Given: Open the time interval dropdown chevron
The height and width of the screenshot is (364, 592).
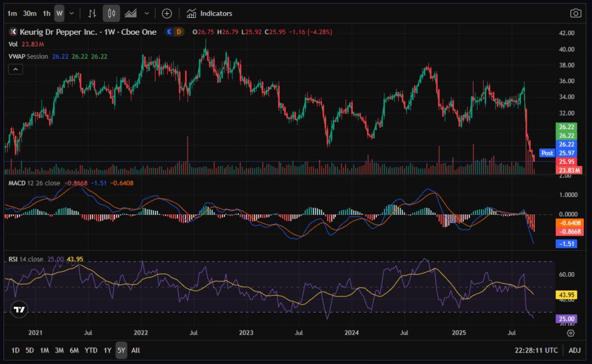Looking at the screenshot, I should click(71, 13).
